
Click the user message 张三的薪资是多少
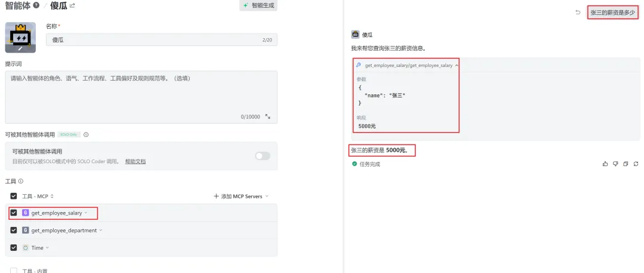pyautogui.click(x=612, y=13)
